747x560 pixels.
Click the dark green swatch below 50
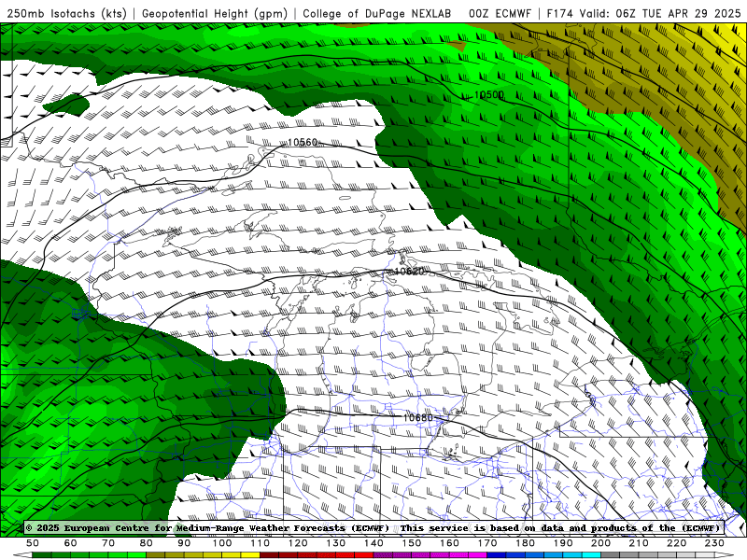42,555
